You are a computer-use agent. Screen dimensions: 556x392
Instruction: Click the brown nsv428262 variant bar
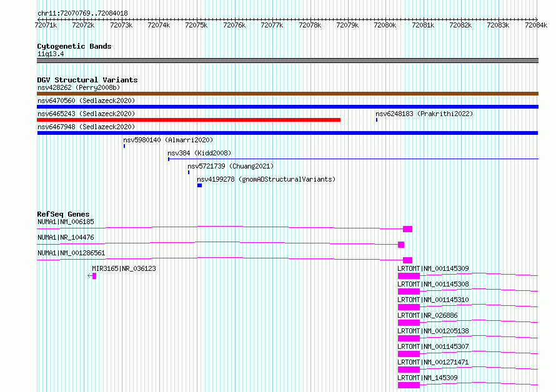(287, 94)
